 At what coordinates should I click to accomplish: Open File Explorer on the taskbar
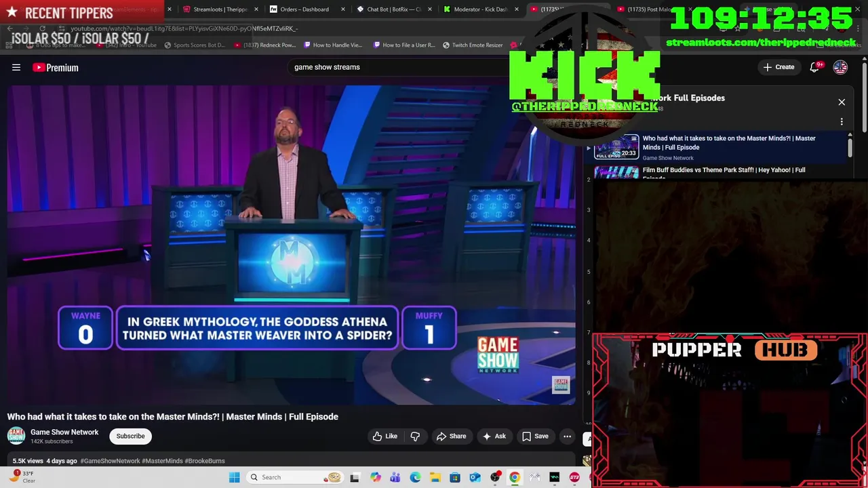(x=435, y=477)
